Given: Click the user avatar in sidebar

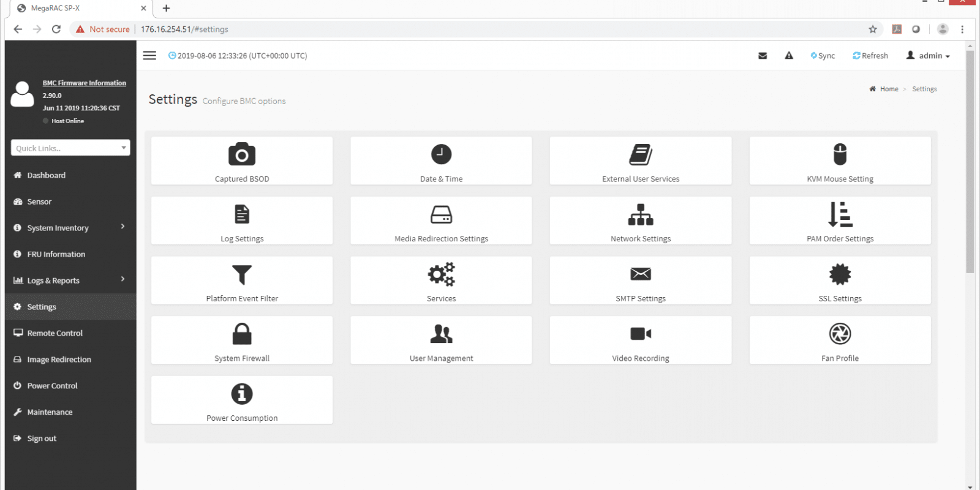Looking at the screenshot, I should click(23, 94).
